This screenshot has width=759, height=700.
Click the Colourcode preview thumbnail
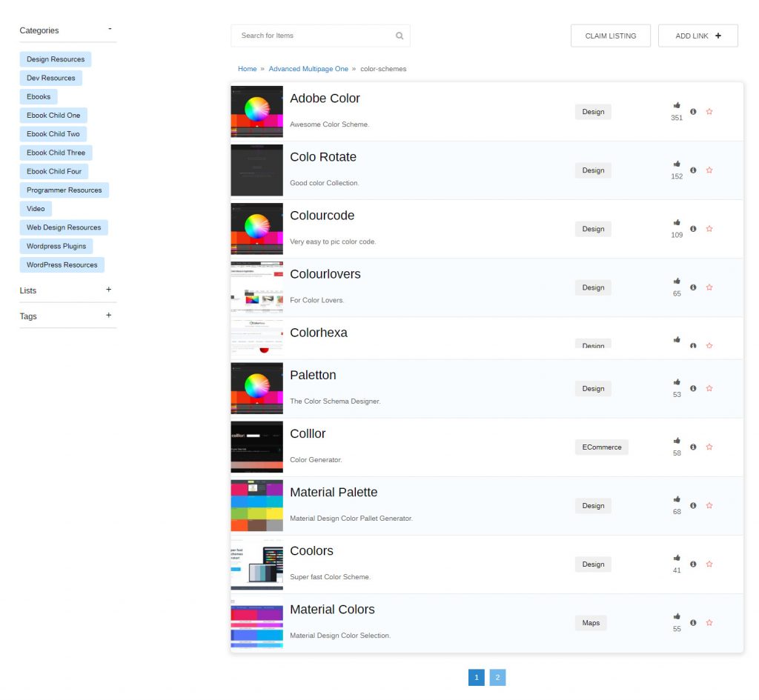point(257,229)
